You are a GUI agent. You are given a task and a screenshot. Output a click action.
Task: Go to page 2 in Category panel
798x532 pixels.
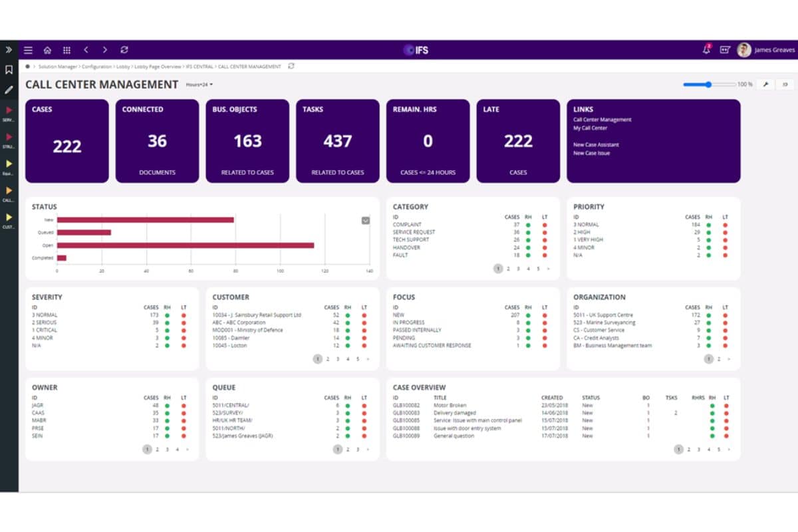coord(508,269)
